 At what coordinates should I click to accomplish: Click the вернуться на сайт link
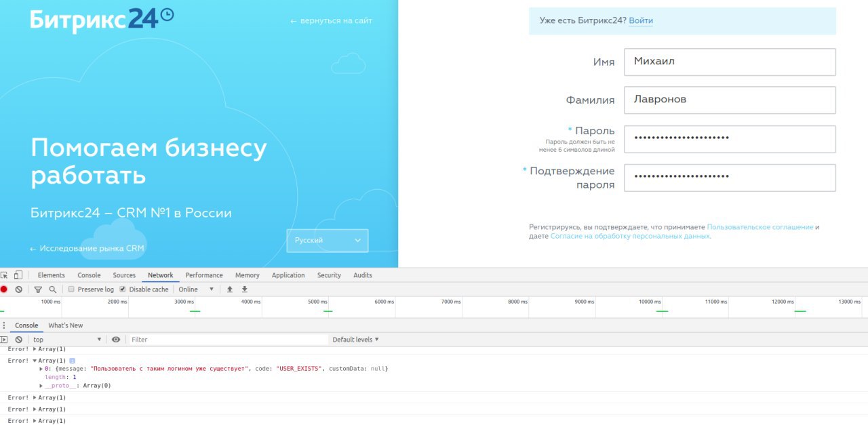point(332,21)
